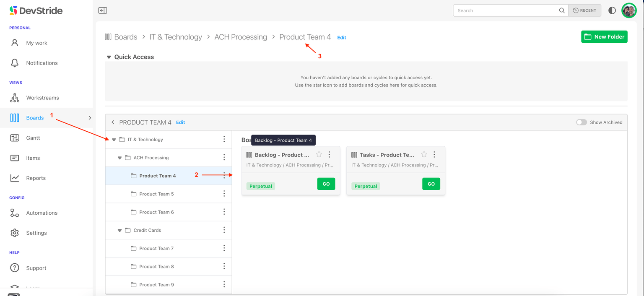
Task: Click the New Folder button
Action: click(604, 36)
